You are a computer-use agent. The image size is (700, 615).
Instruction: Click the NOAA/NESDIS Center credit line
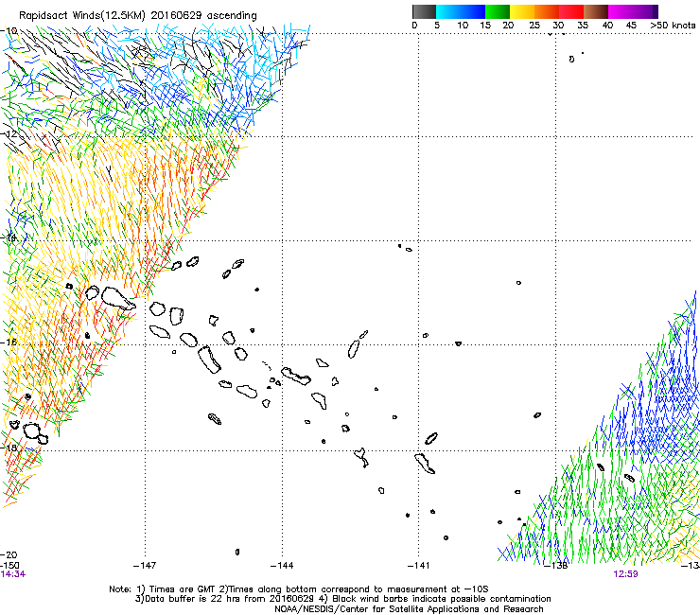point(409,609)
